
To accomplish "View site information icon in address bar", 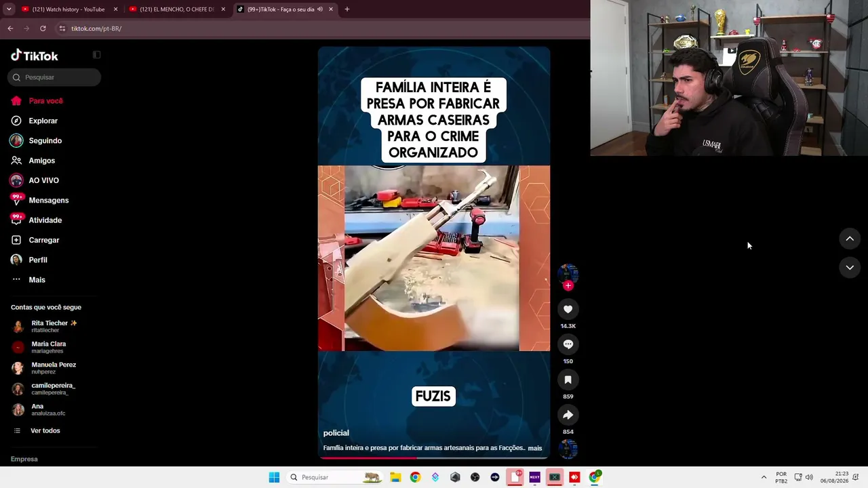I will pyautogui.click(x=62, y=28).
